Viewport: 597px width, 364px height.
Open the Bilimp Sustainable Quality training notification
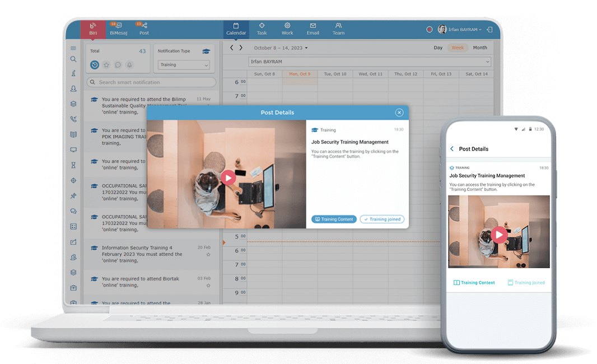(x=152, y=105)
